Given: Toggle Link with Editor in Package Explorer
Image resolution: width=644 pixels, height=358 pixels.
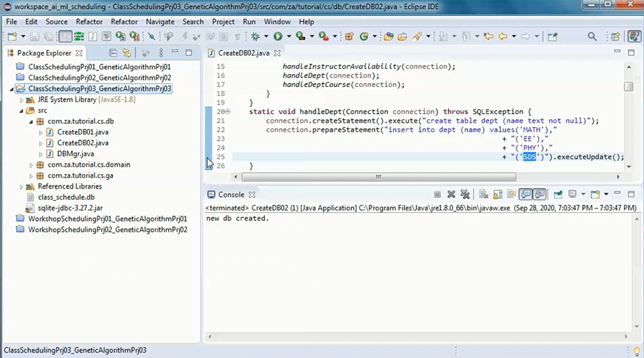Looking at the screenshot, I should click(x=126, y=53).
